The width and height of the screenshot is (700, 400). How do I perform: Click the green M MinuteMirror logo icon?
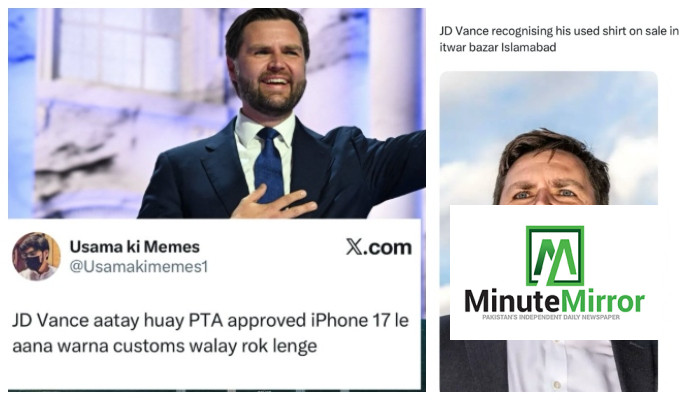[555, 256]
